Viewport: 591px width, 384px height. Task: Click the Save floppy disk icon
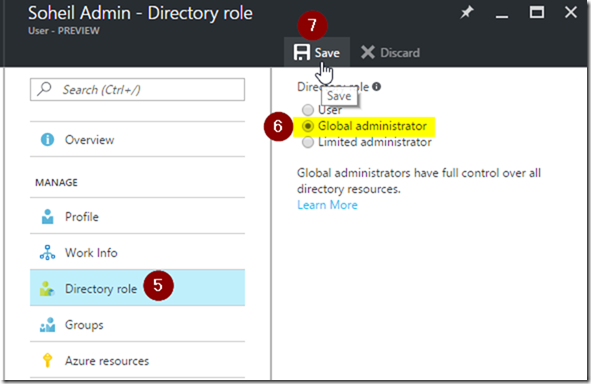pos(302,52)
